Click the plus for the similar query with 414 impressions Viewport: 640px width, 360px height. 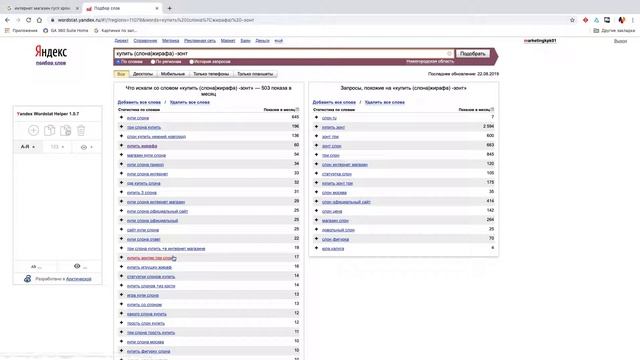pyautogui.click(x=316, y=202)
